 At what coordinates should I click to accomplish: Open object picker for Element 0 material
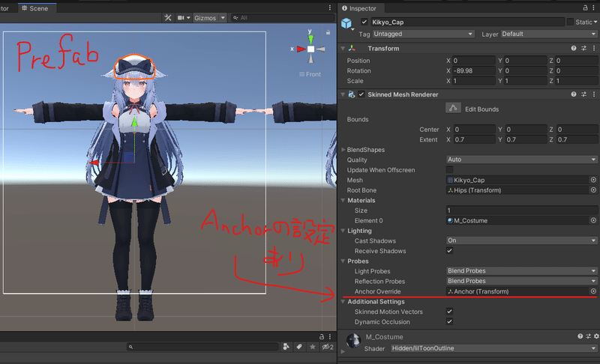[x=593, y=220]
